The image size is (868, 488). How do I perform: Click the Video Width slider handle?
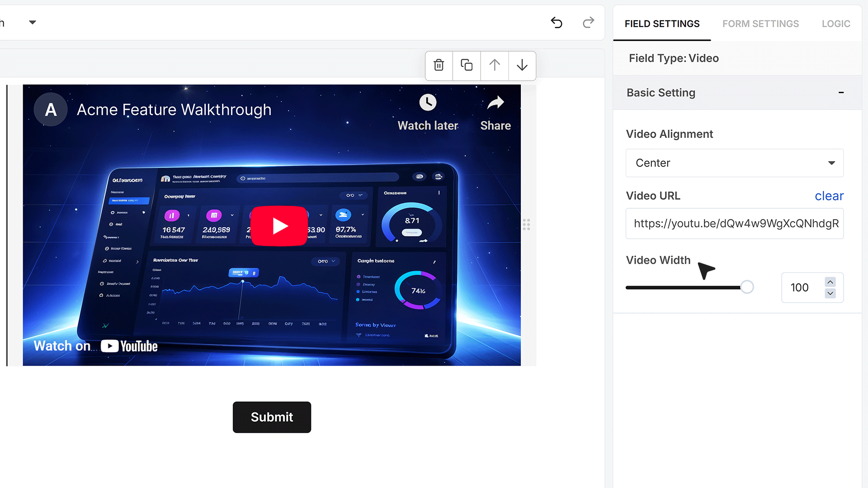pyautogui.click(x=747, y=287)
